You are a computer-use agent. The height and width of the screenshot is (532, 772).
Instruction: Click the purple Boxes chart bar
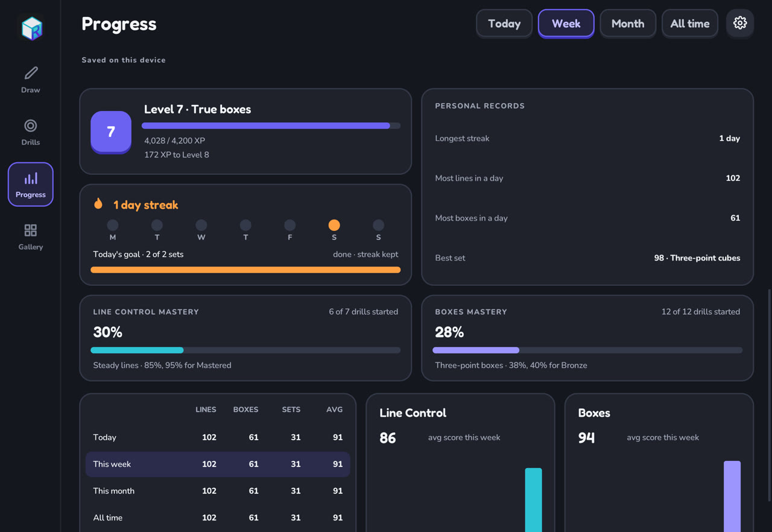pyautogui.click(x=732, y=496)
